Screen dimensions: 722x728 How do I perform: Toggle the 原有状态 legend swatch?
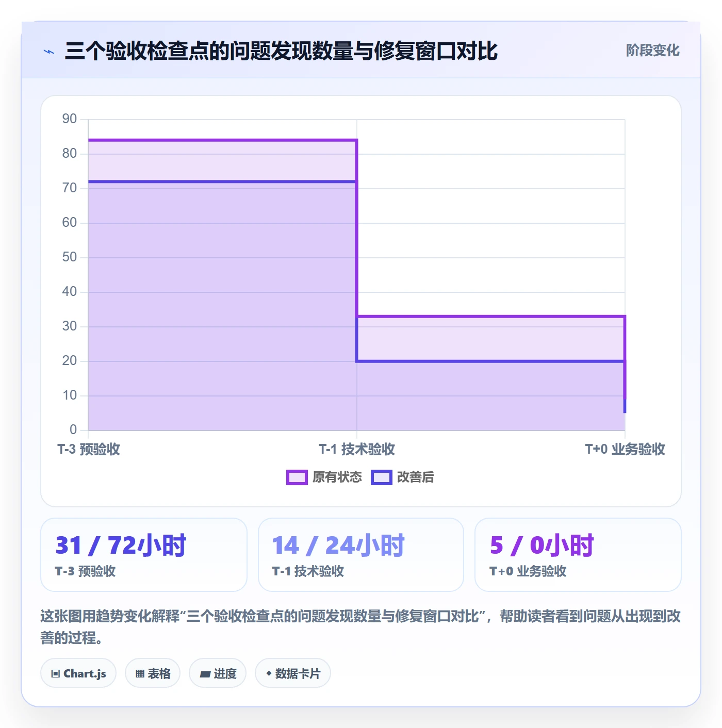point(297,477)
